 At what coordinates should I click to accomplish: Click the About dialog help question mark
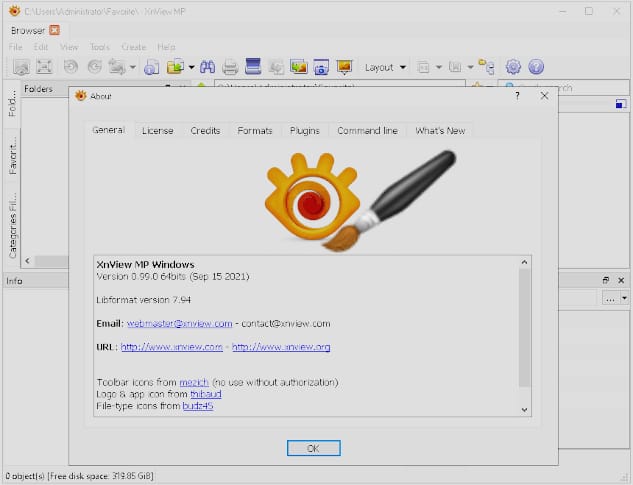(517, 96)
